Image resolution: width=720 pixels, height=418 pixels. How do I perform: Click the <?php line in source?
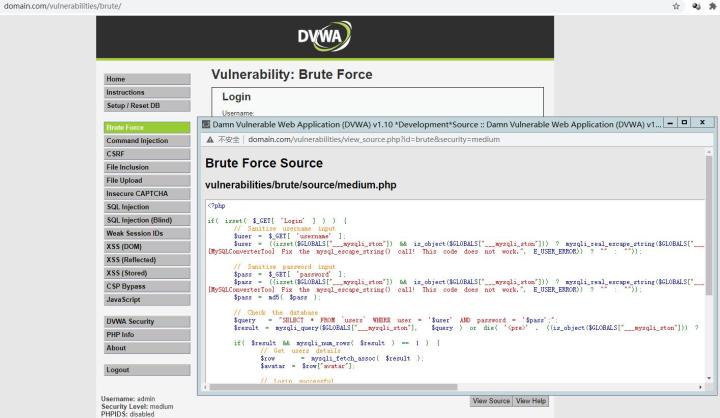(216, 206)
